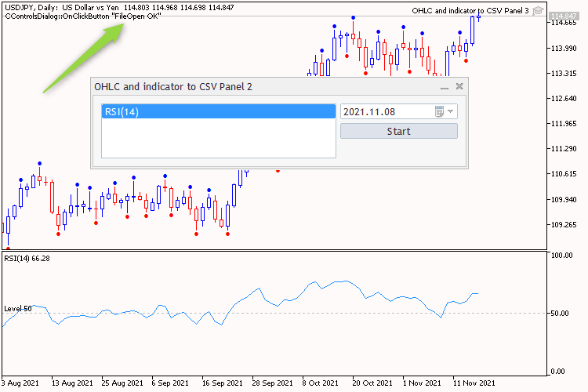
Task: Click the 111.965 price scale value
Action: coord(564,123)
